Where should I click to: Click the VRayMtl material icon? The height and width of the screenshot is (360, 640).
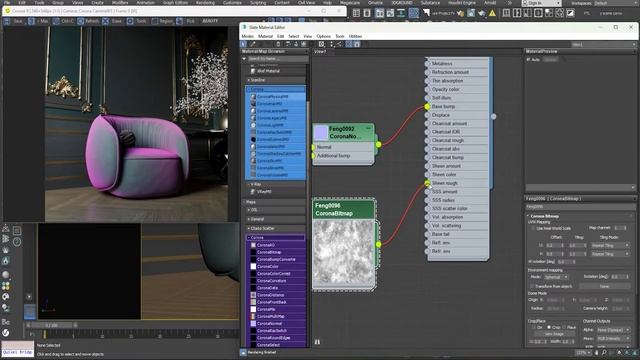click(253, 191)
